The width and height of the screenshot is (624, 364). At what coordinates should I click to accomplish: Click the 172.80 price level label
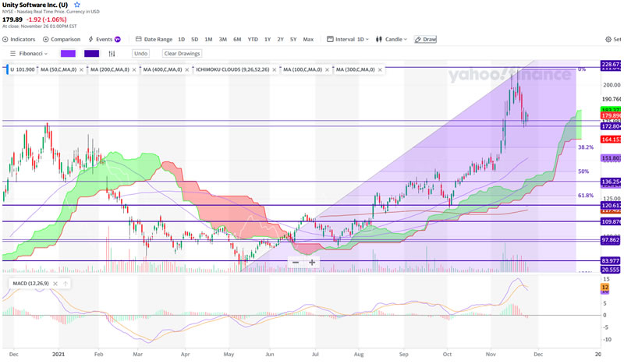click(611, 126)
